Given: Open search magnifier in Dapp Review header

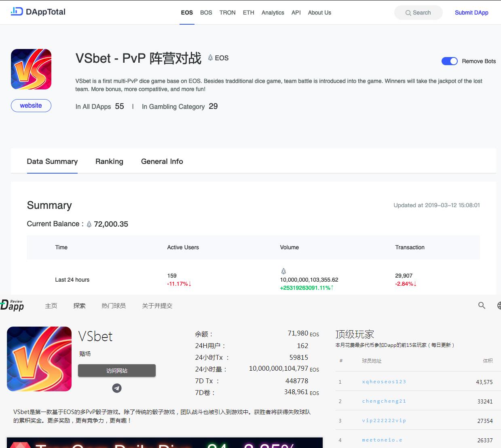Looking at the screenshot, I should pos(482,306).
